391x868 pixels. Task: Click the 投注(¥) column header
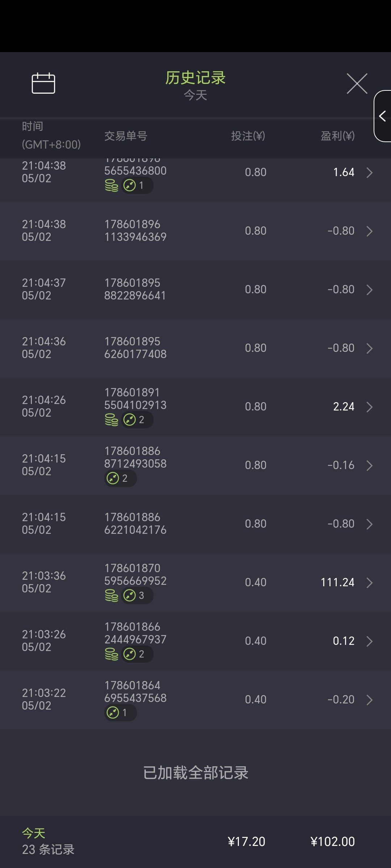pos(248,136)
